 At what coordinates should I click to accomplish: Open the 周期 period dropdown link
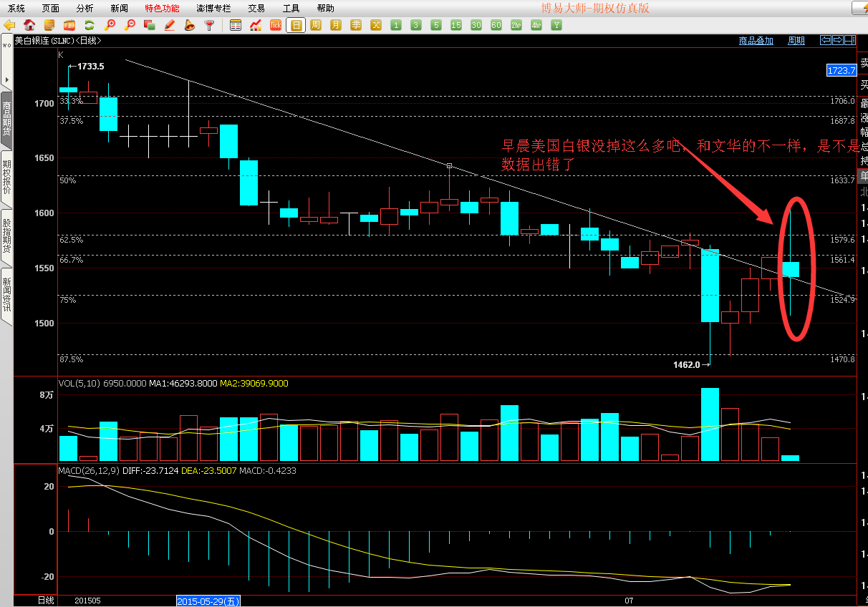click(x=796, y=41)
